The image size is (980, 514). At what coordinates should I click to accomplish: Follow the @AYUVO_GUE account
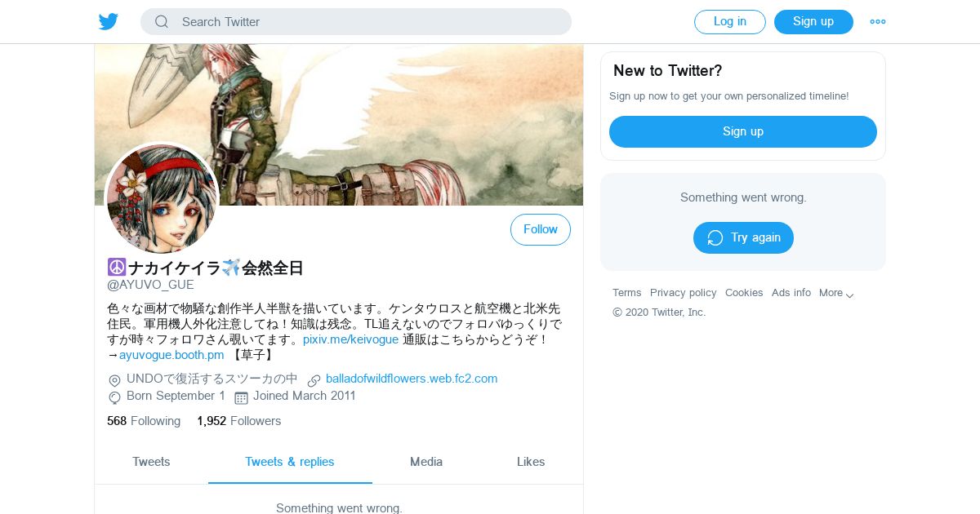pyautogui.click(x=541, y=230)
